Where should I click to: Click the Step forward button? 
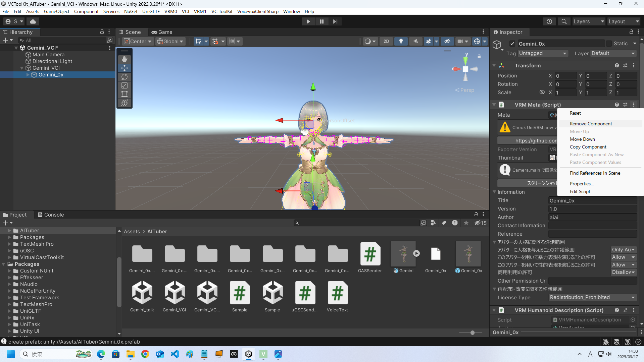[335, 21]
